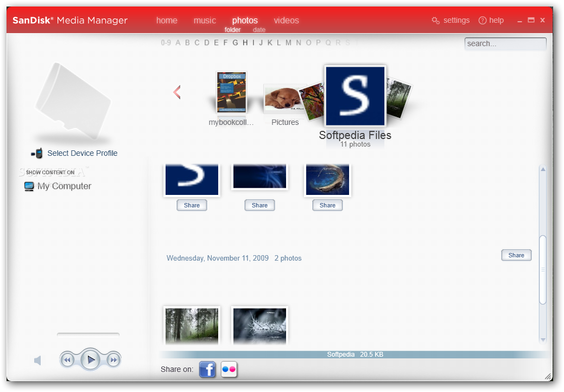Close the Media Manager window
The height and width of the screenshot is (392, 564).
542,20
